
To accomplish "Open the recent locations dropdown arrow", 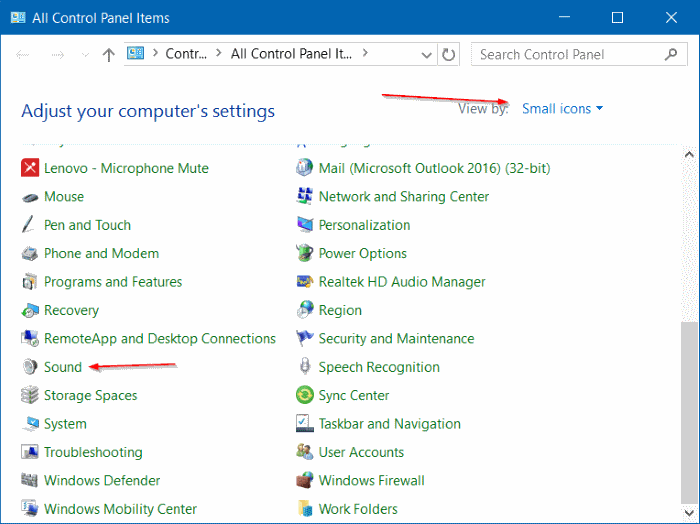I will pyautogui.click(x=85, y=55).
